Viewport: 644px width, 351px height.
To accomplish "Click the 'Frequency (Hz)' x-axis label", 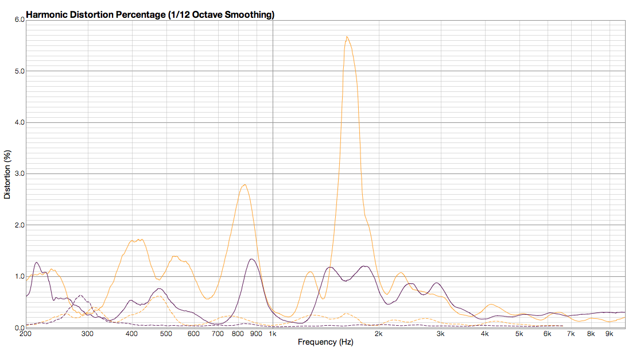I will [325, 342].
